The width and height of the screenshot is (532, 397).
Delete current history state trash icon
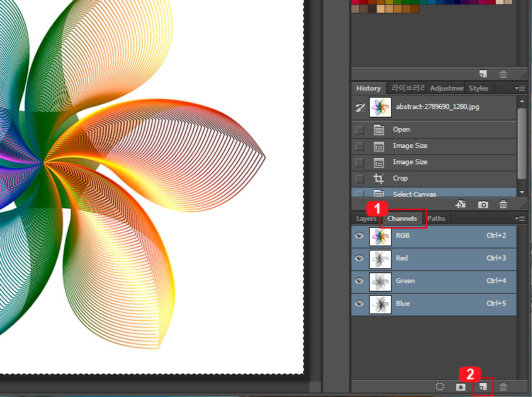(503, 204)
